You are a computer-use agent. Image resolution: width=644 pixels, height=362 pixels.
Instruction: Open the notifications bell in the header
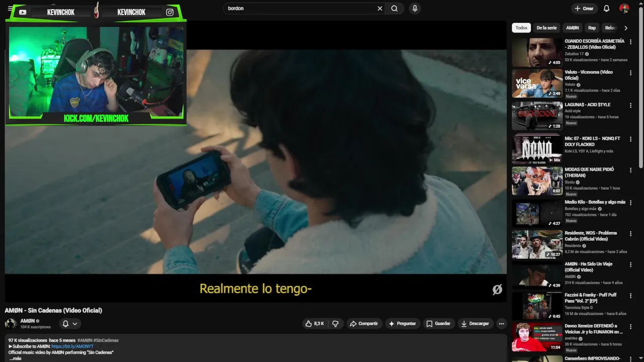606,9
